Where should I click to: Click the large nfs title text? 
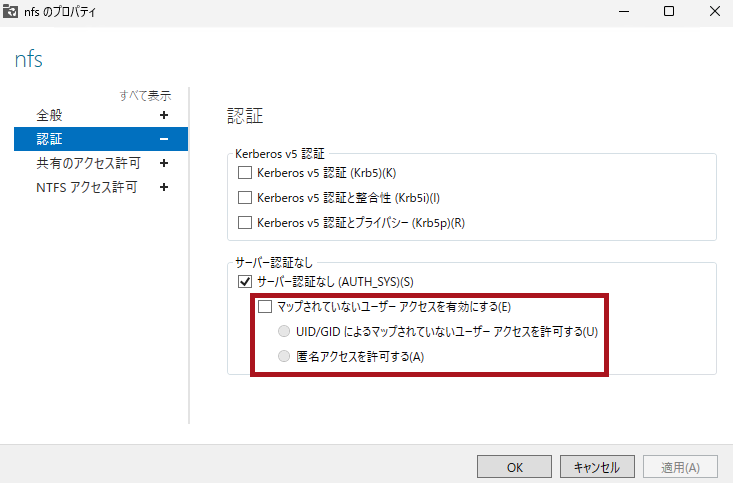pyautogui.click(x=29, y=59)
